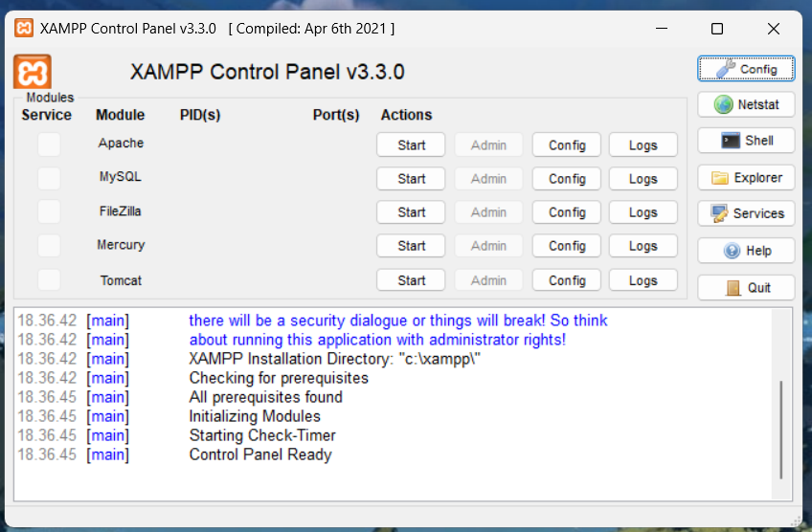Open Netstat with the globe icon
The image size is (812, 532).
tap(746, 104)
